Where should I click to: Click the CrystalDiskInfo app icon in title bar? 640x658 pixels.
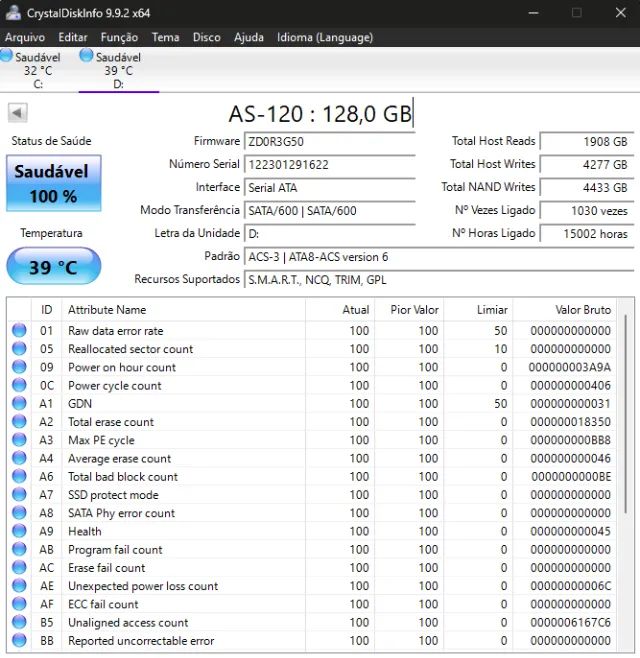tap(13, 13)
